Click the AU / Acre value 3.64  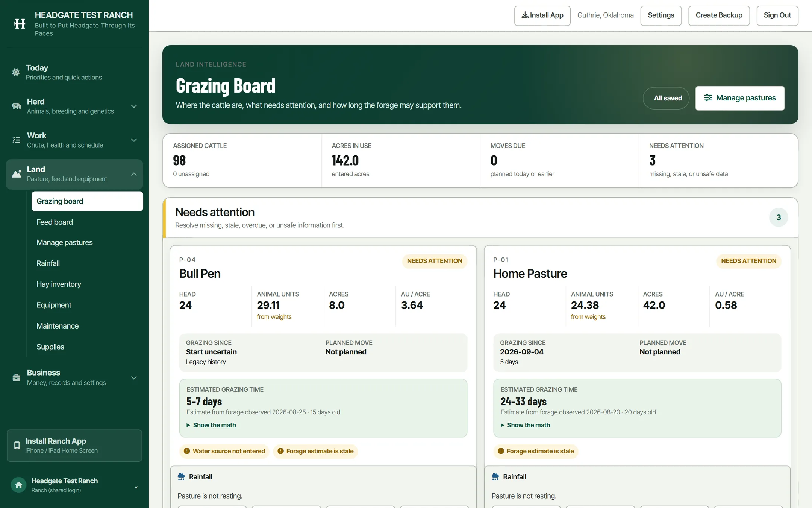pyautogui.click(x=412, y=305)
